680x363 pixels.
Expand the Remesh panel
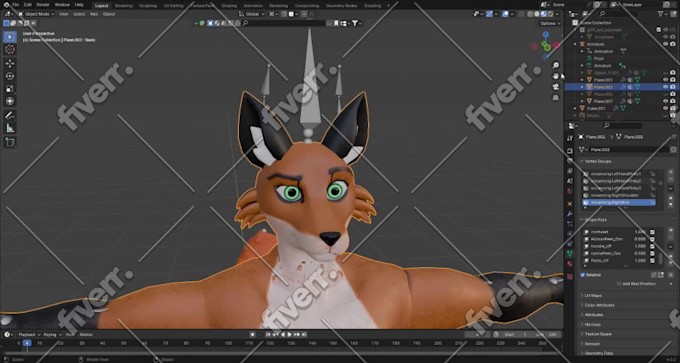pyautogui.click(x=592, y=343)
